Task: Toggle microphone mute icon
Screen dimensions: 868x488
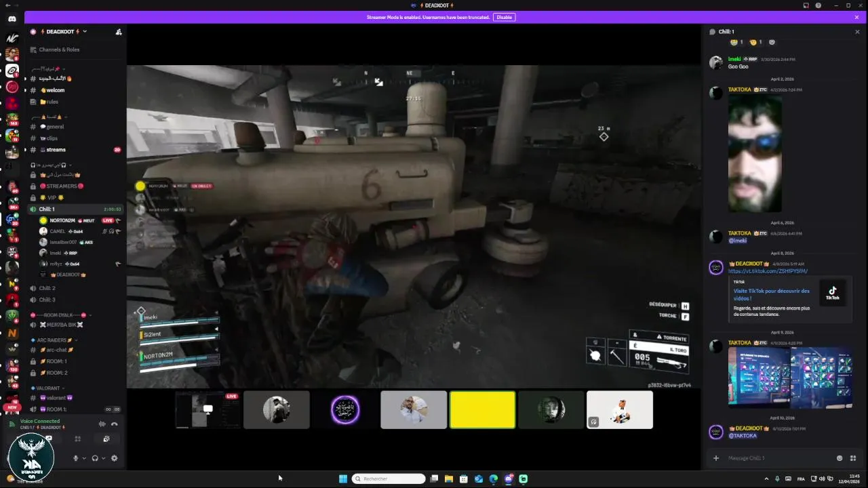Action: coord(76,458)
